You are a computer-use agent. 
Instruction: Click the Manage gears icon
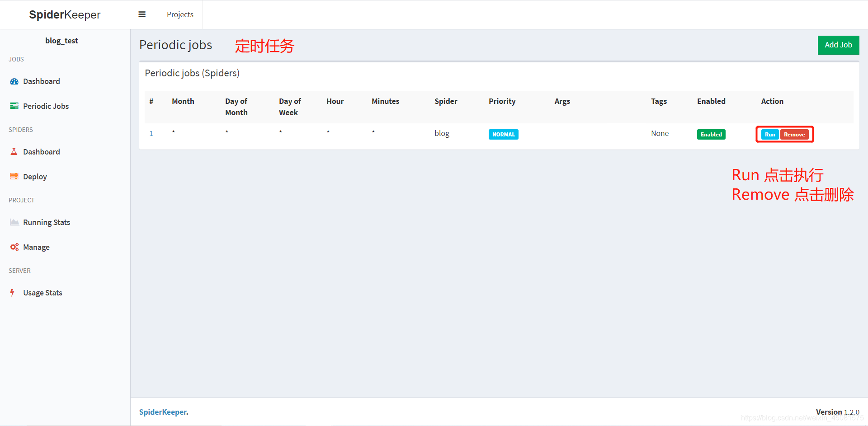14,247
